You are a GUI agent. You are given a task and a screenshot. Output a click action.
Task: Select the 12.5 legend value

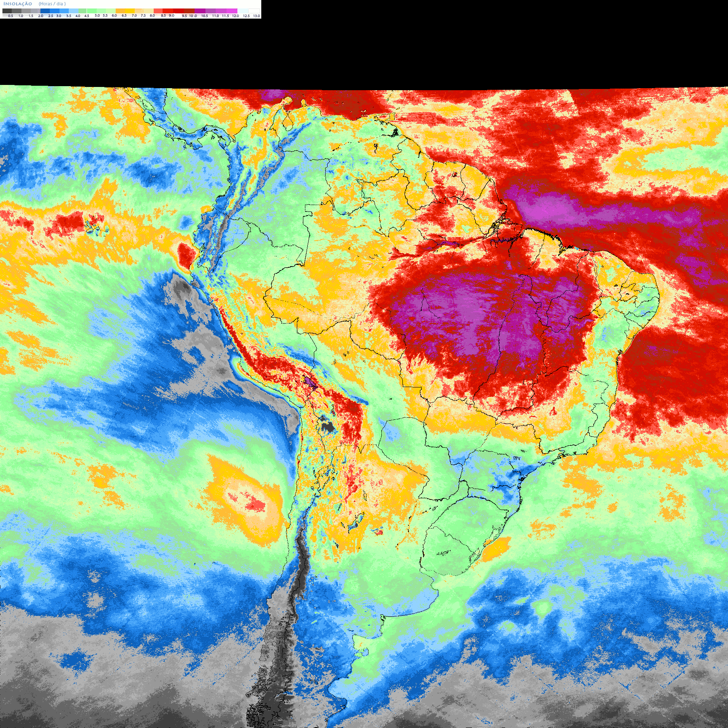coord(246,16)
